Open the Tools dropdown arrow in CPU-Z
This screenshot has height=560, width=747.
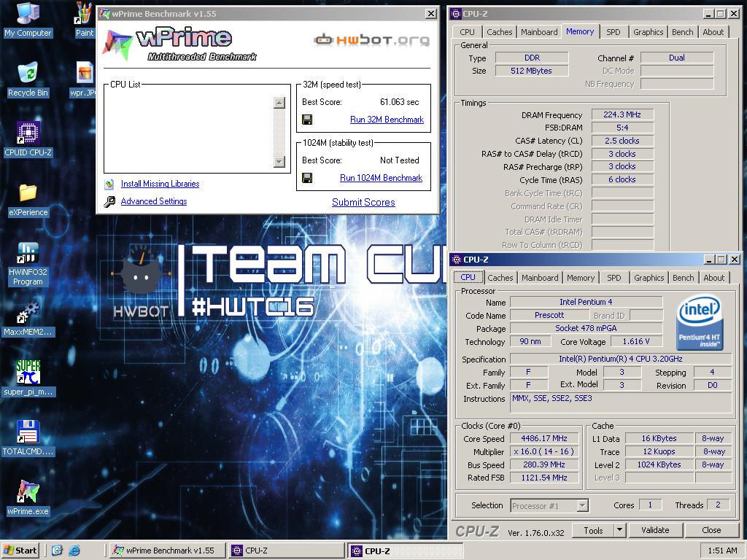[620, 531]
